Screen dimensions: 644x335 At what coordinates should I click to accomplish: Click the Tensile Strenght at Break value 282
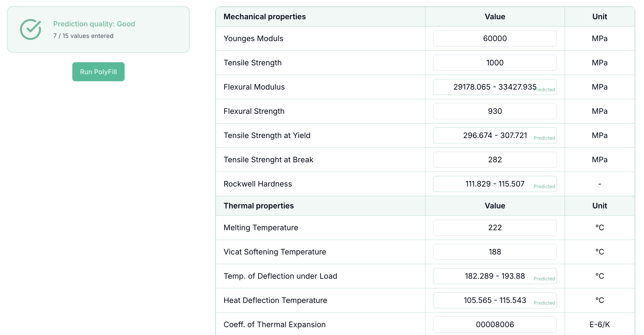494,160
